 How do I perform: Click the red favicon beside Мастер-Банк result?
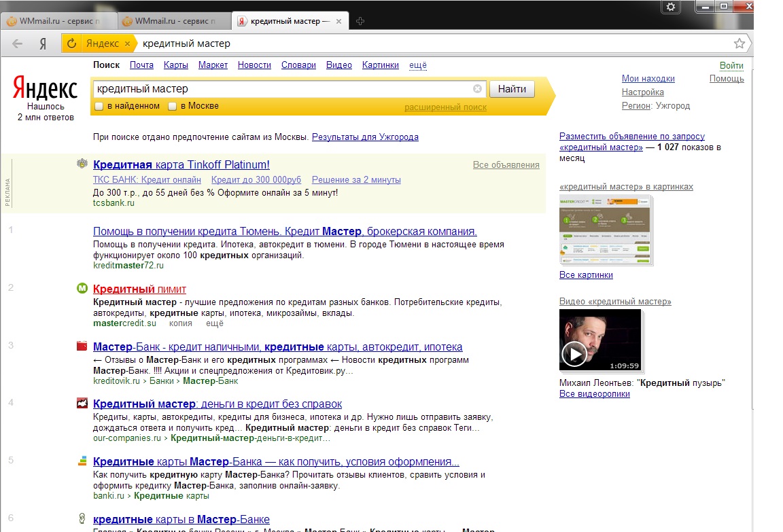point(82,346)
